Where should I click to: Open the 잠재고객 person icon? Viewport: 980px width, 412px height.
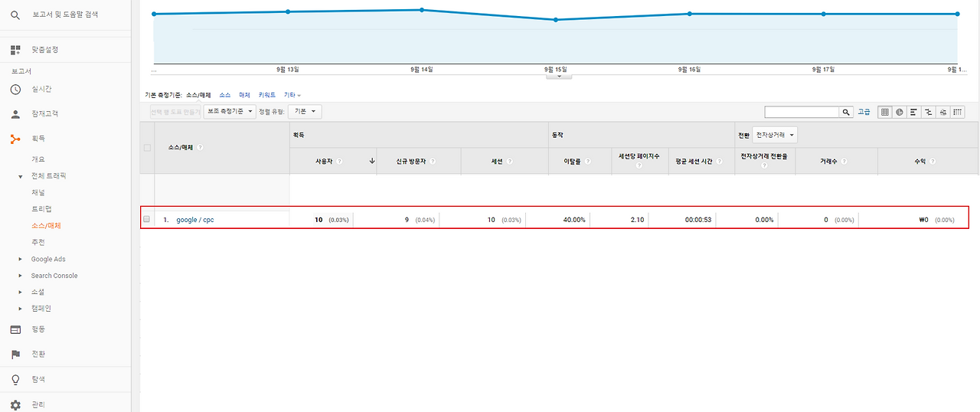pyautogui.click(x=15, y=114)
